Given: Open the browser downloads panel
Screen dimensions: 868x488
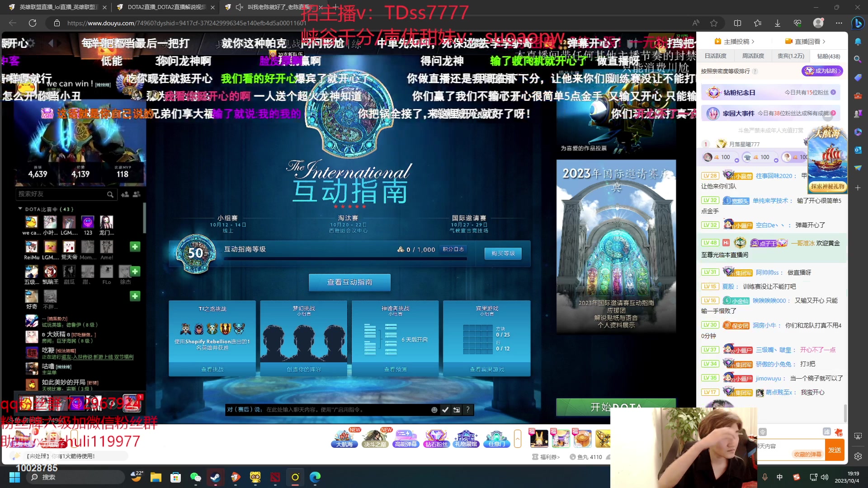Looking at the screenshot, I should (x=778, y=23).
